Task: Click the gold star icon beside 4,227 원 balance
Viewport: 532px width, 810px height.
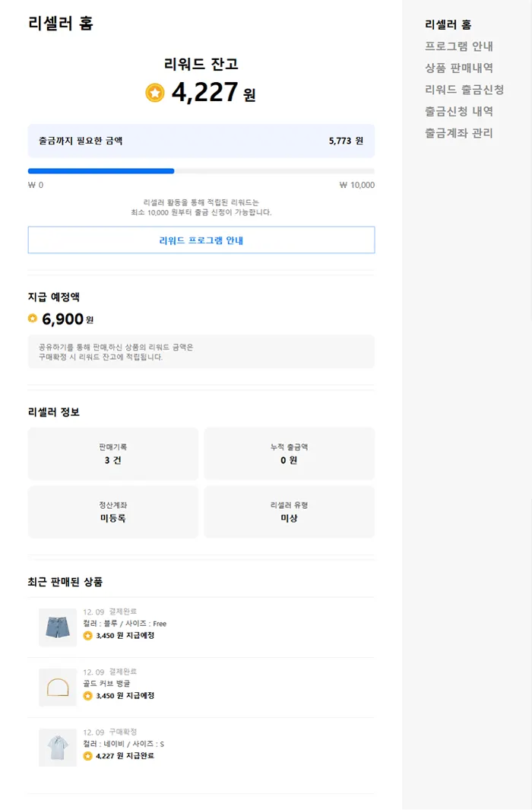Action: [155, 93]
